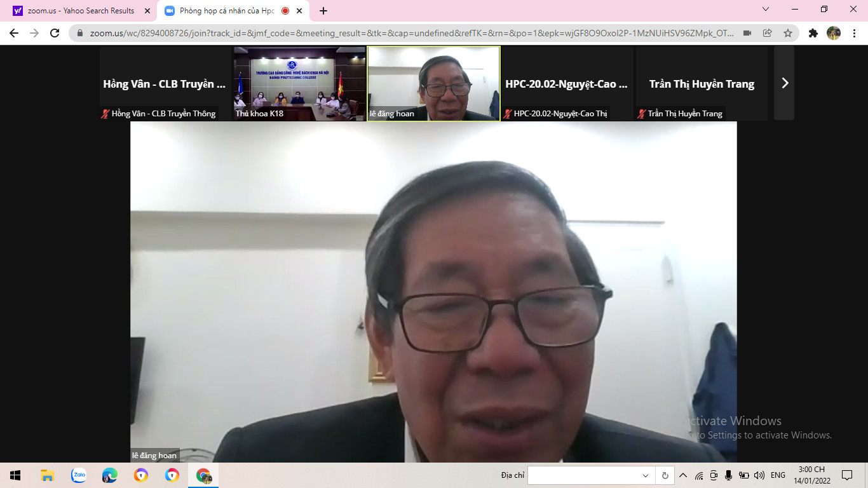868x488 pixels.
Task: Bookmark this page with the star icon
Action: (788, 33)
